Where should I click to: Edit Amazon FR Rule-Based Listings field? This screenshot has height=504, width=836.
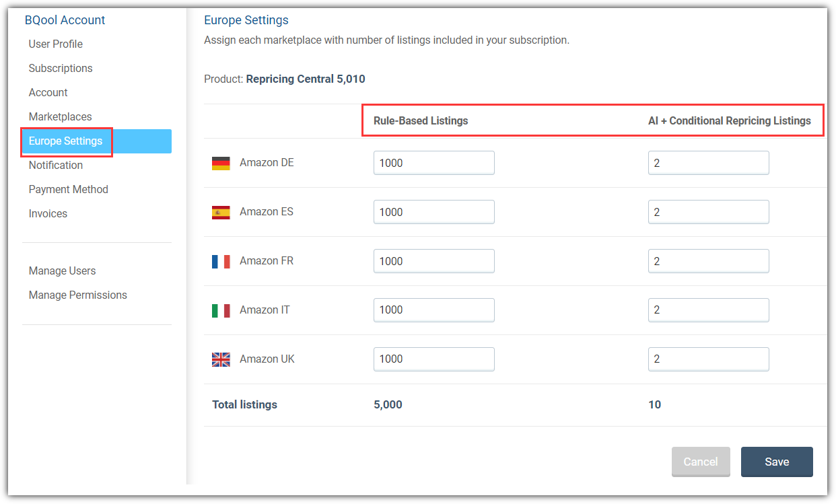point(434,261)
